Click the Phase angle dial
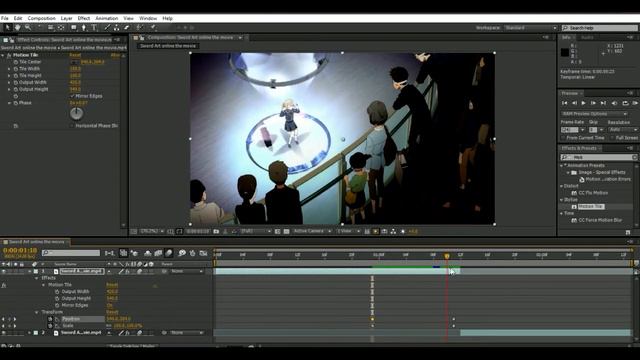This screenshot has height=360, width=640. point(76,113)
